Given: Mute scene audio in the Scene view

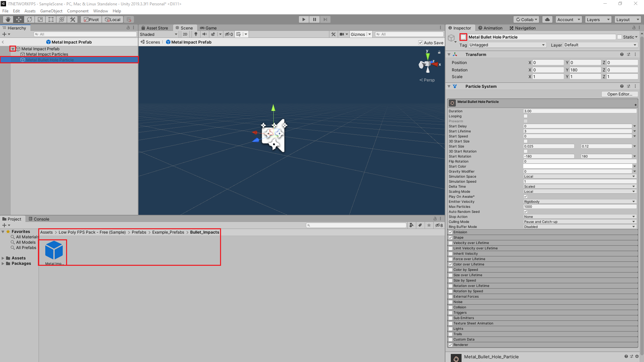Looking at the screenshot, I should pos(205,34).
